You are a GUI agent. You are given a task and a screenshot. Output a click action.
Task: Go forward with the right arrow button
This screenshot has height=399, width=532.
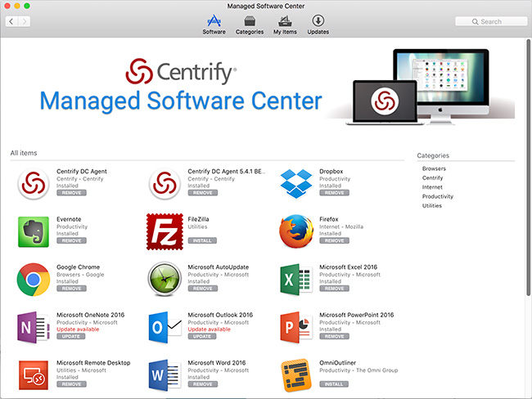[24, 22]
